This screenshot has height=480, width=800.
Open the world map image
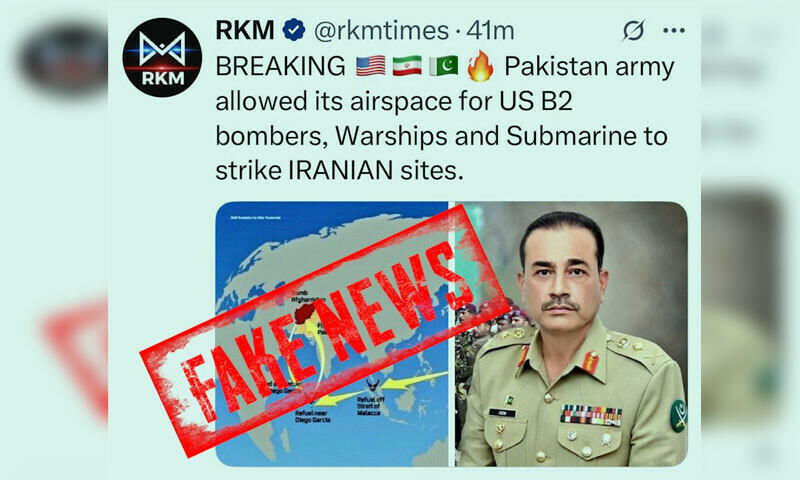click(332, 334)
